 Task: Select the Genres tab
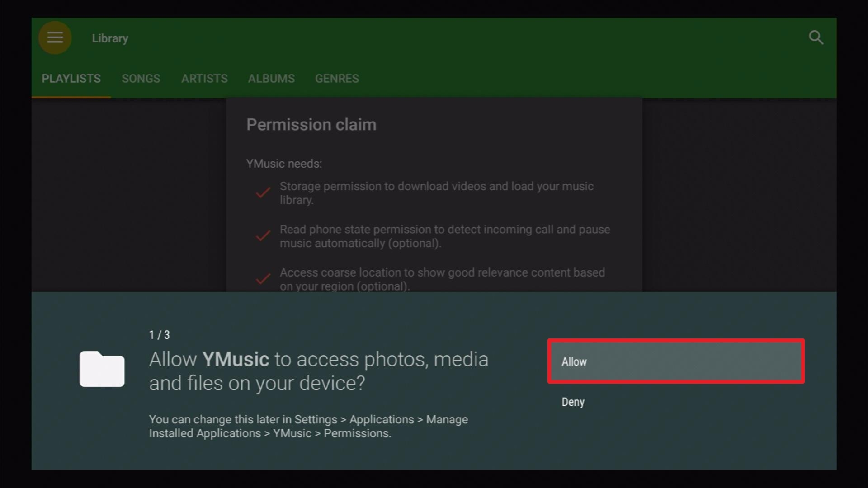pos(337,79)
